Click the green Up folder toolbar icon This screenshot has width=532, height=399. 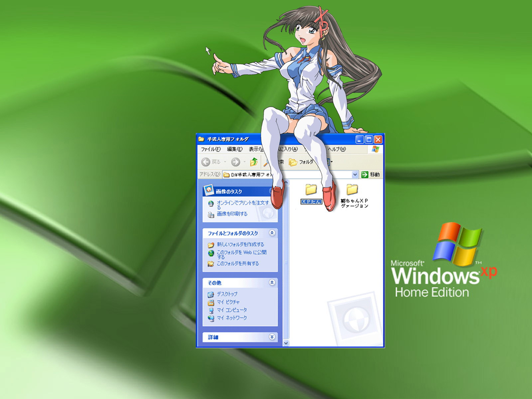point(254,162)
